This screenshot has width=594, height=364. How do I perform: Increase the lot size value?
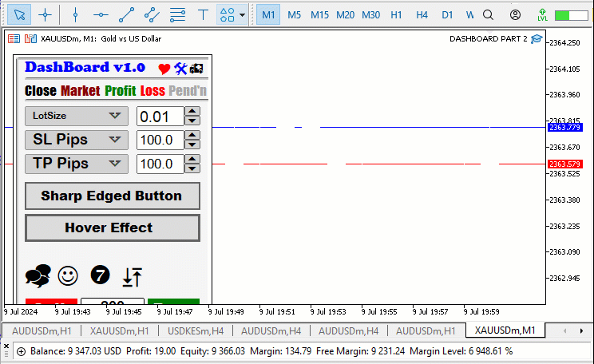click(192, 112)
